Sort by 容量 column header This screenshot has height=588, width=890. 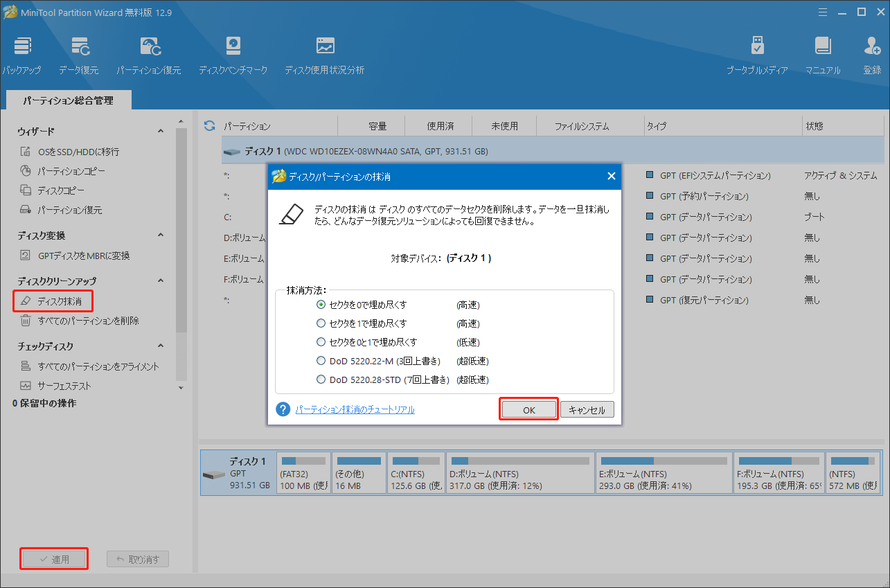(372, 126)
